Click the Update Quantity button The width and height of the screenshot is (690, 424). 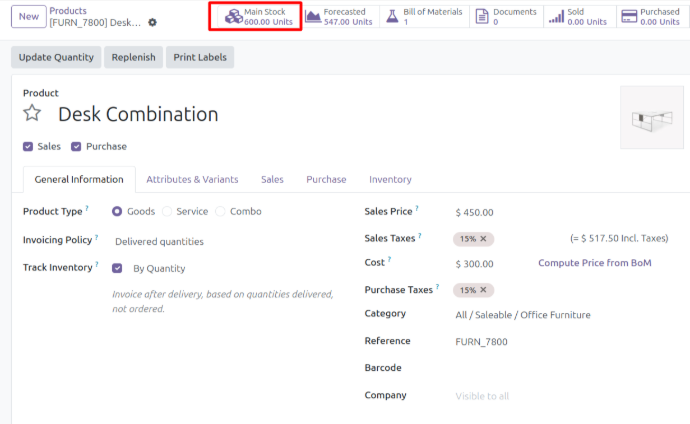56,57
